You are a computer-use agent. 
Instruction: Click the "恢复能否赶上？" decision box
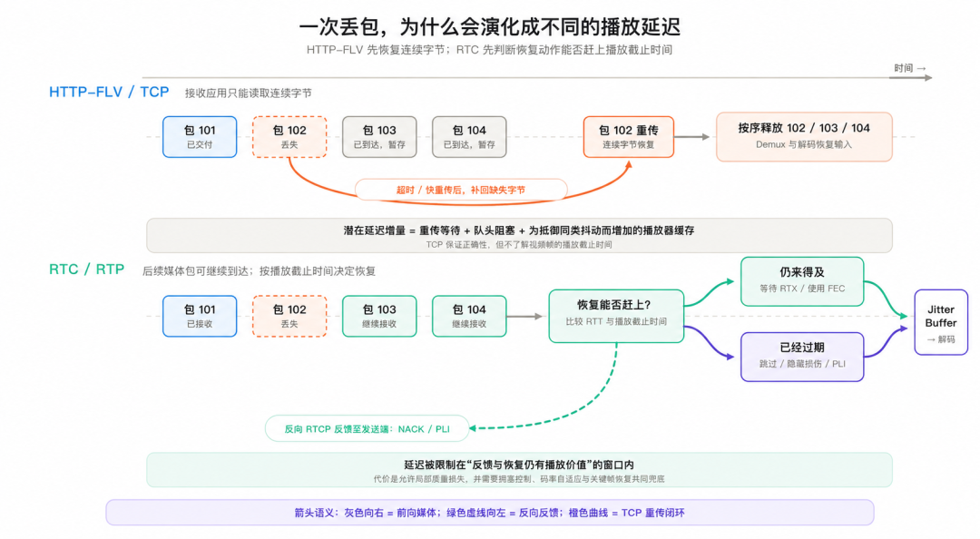616,316
